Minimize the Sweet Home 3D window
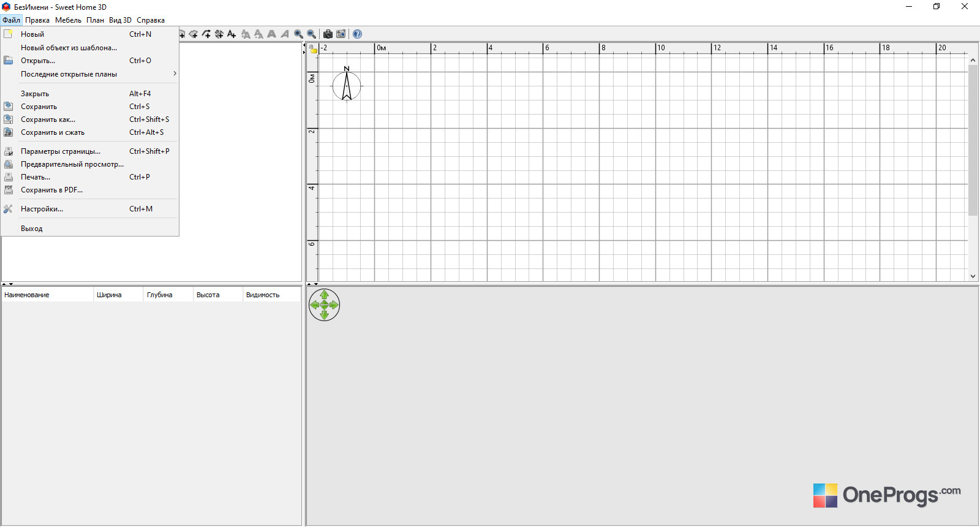980x527 pixels. [x=908, y=7]
